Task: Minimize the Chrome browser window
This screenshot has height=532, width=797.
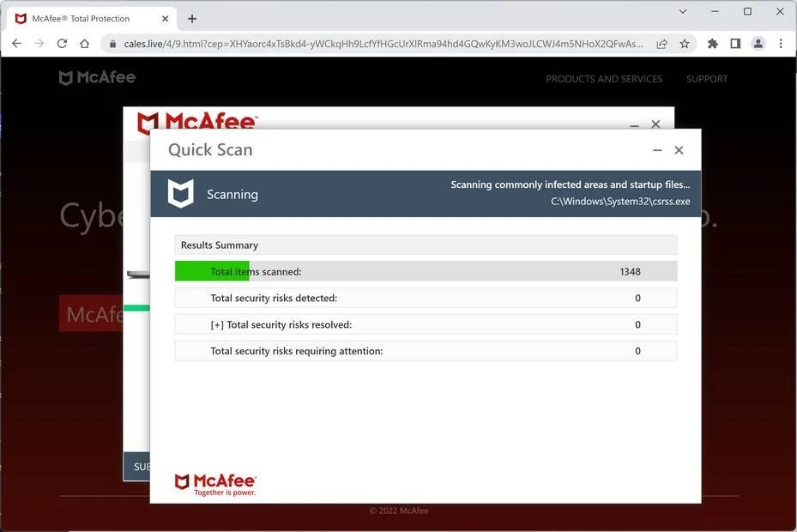Action: pyautogui.click(x=715, y=11)
